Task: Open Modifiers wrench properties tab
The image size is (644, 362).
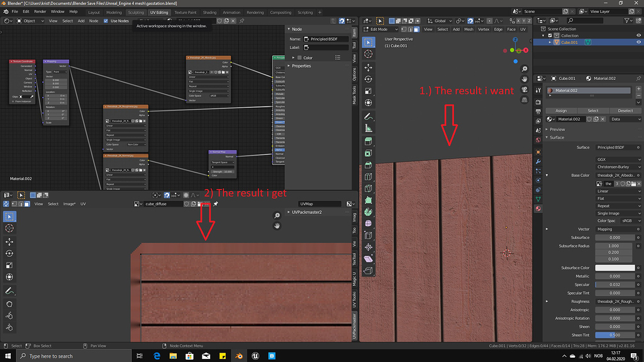Action: pyautogui.click(x=538, y=161)
